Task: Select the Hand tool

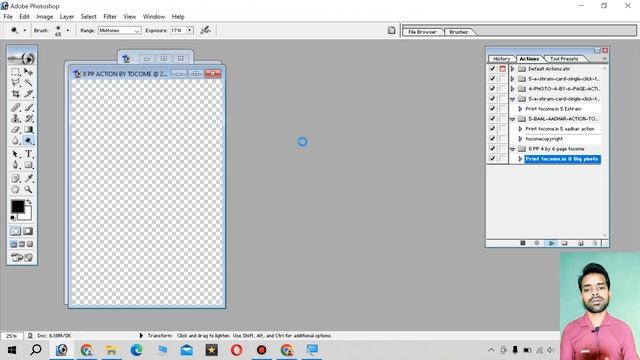Action: pos(16,189)
